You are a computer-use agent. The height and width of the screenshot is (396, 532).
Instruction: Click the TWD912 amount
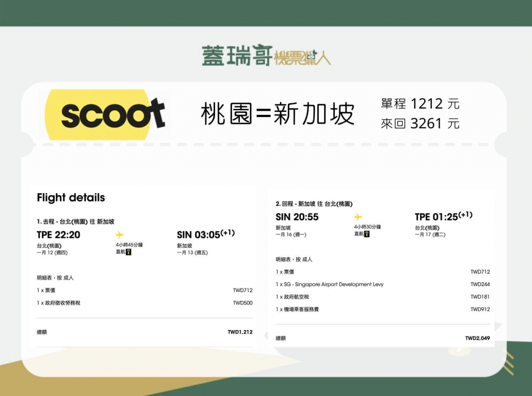pyautogui.click(x=480, y=309)
